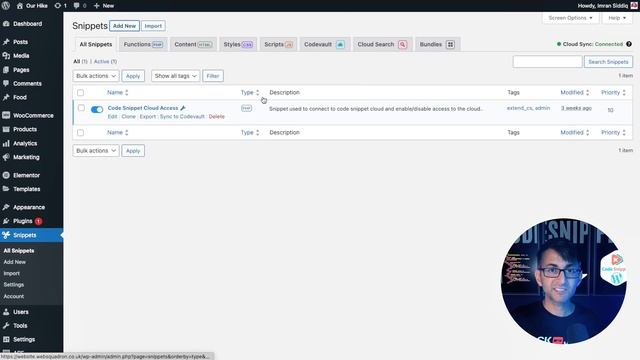Click inside the snippet search field
This screenshot has height=360, width=640.
(x=547, y=62)
